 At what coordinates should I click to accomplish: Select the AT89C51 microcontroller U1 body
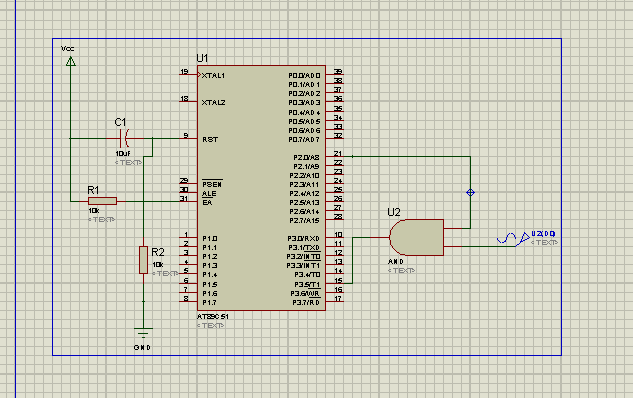click(x=261, y=188)
